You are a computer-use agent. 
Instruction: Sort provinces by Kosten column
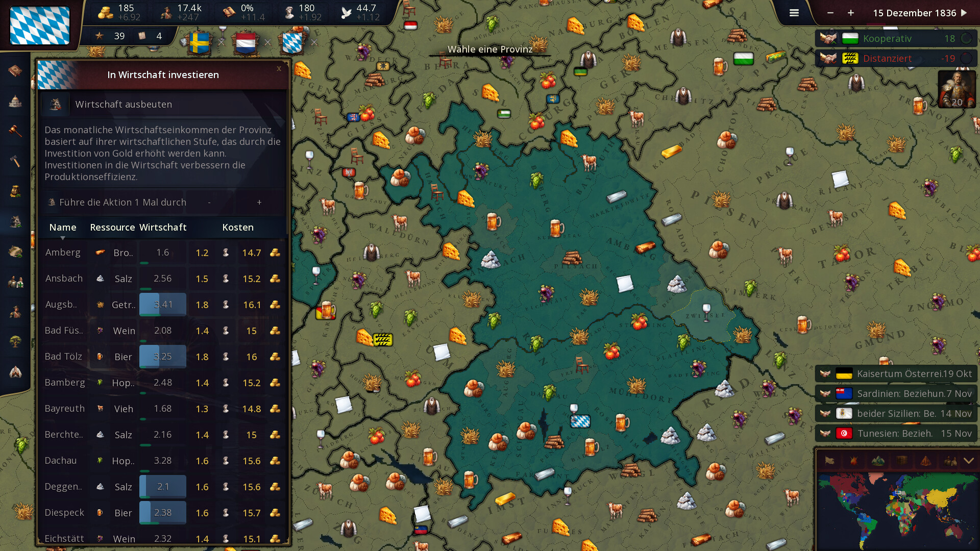(237, 228)
